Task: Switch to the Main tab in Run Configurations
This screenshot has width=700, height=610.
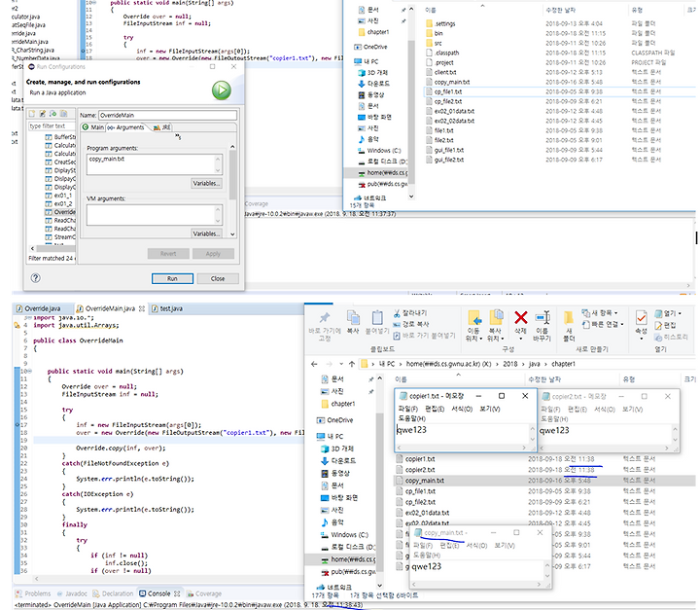Action: pyautogui.click(x=93, y=127)
